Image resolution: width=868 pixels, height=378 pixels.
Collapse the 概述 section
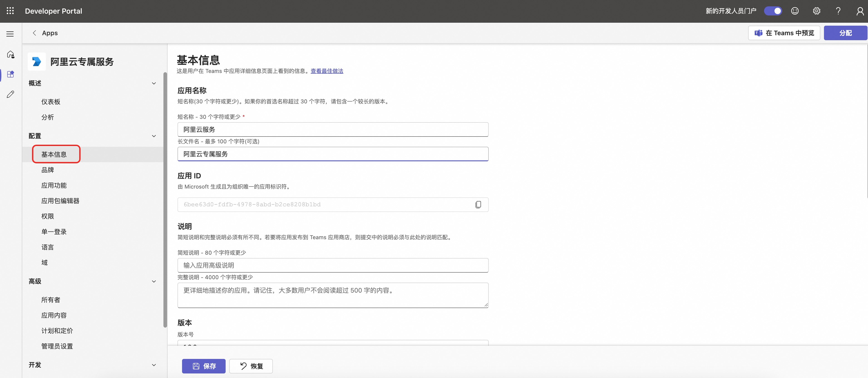pos(154,83)
